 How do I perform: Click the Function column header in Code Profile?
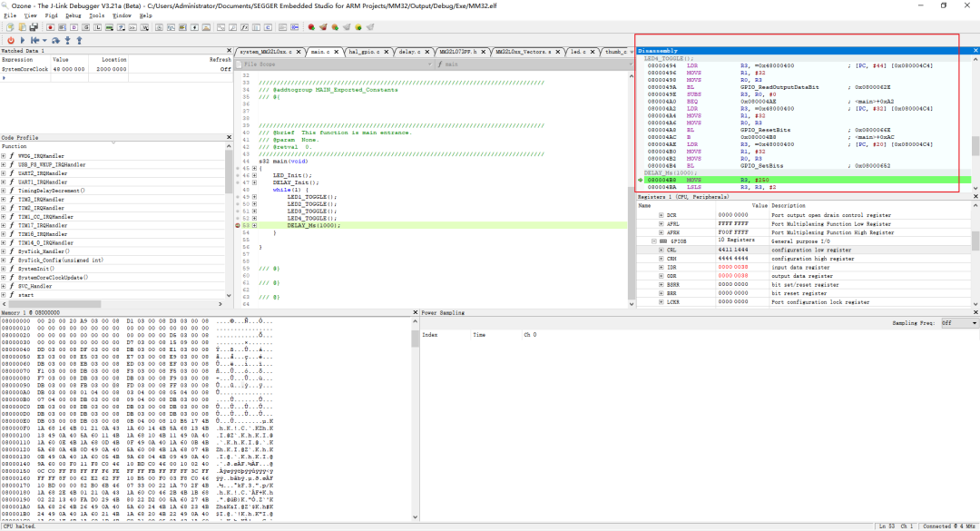14,146
